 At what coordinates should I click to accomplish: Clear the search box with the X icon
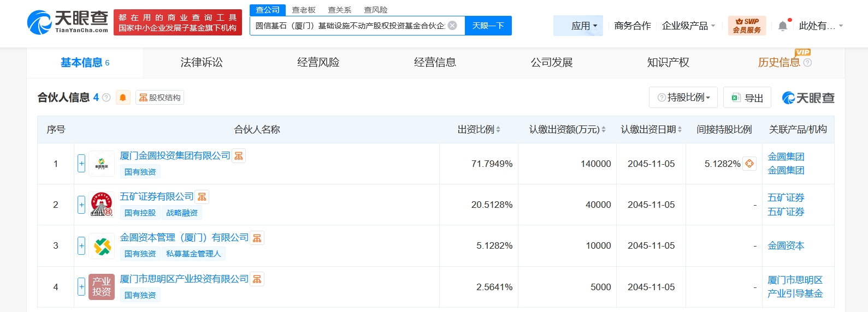point(452,26)
